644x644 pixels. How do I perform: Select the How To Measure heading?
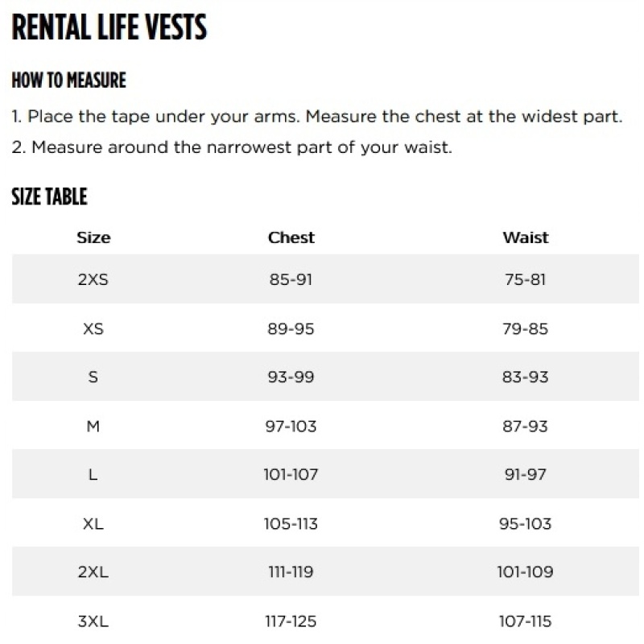(69, 80)
